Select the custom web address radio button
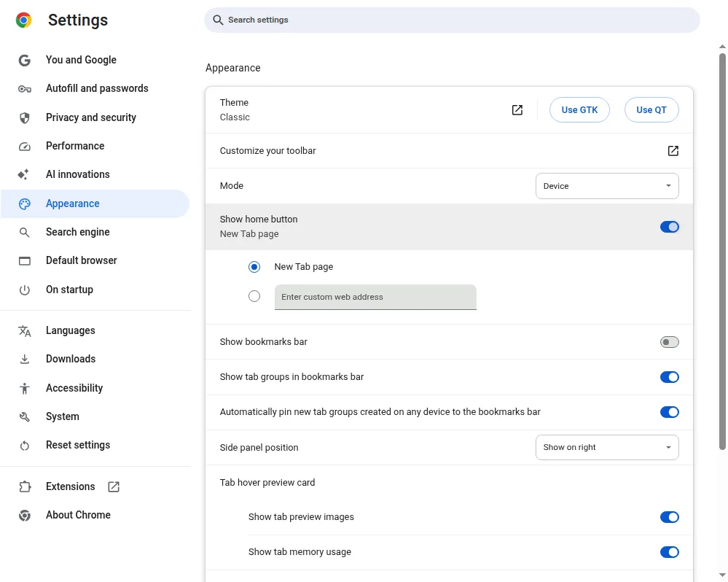The width and height of the screenshot is (728, 582). point(254,296)
